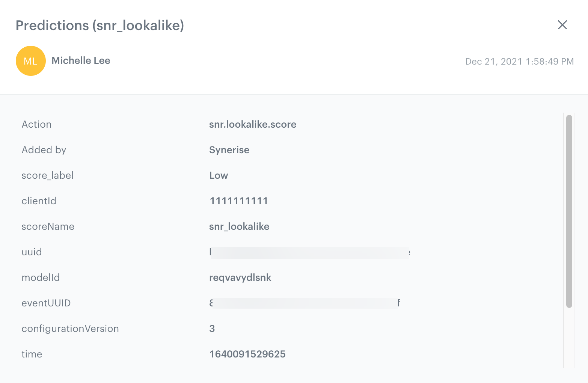
Task: Select the scoreName snr_lookalike value
Action: coord(239,226)
